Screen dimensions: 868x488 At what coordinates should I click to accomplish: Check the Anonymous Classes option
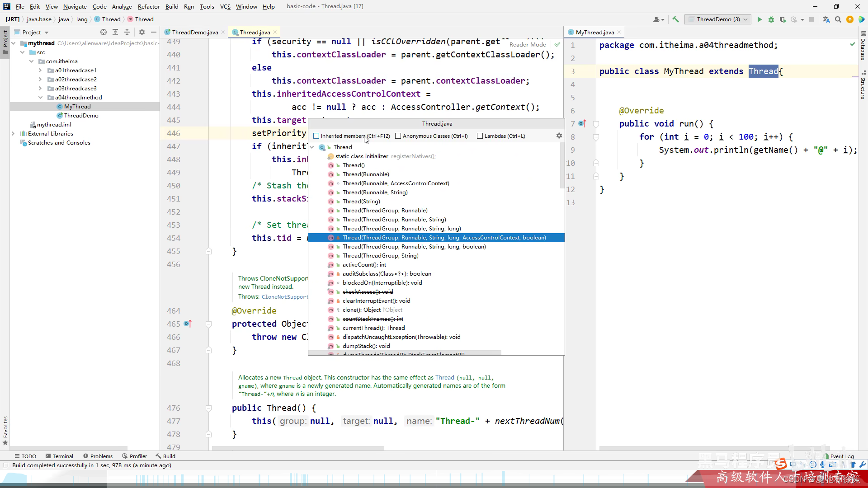(398, 136)
